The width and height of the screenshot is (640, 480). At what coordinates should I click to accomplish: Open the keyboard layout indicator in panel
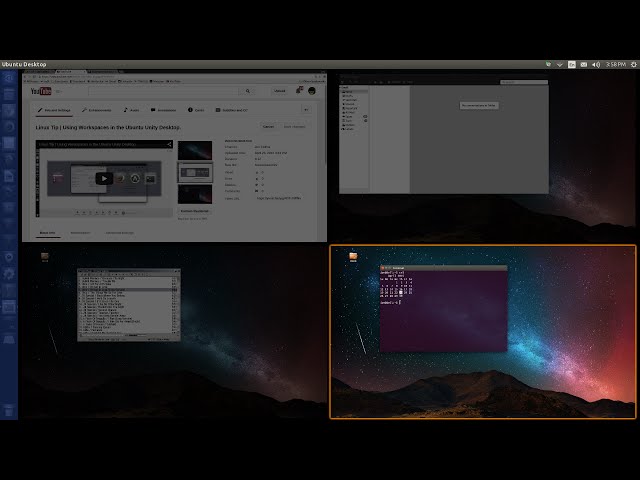[572, 64]
